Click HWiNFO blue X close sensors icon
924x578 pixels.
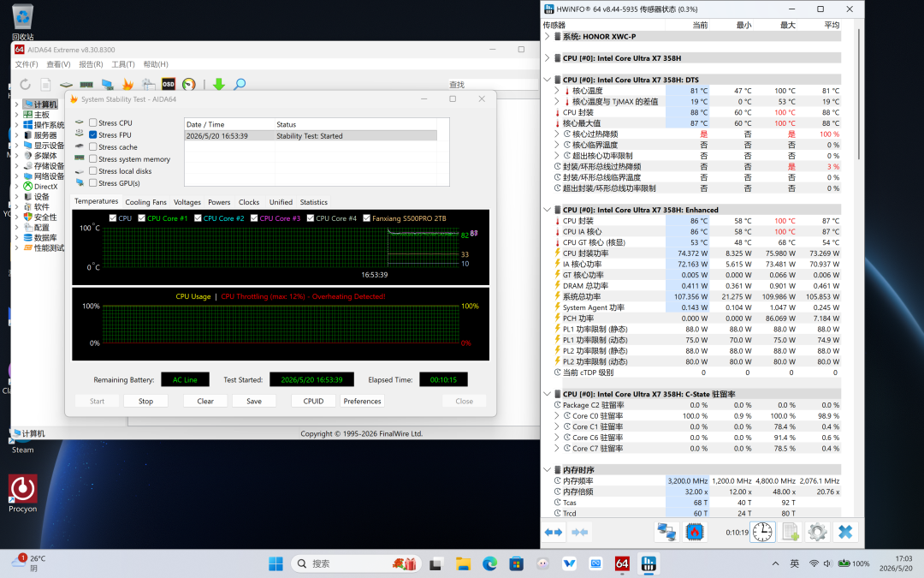point(845,532)
